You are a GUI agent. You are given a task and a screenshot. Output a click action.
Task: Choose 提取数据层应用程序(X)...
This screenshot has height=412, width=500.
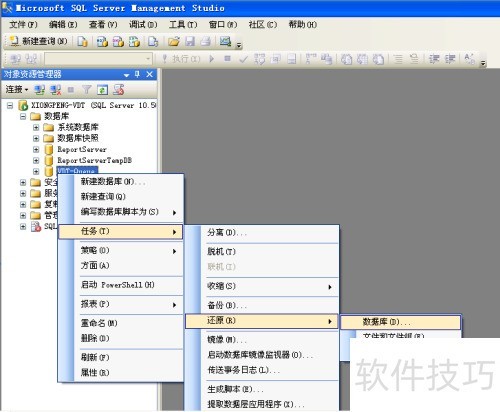click(x=262, y=404)
